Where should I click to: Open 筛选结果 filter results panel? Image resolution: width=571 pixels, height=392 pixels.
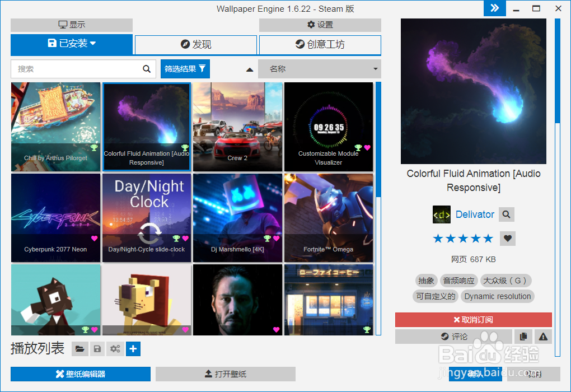pyautogui.click(x=185, y=69)
